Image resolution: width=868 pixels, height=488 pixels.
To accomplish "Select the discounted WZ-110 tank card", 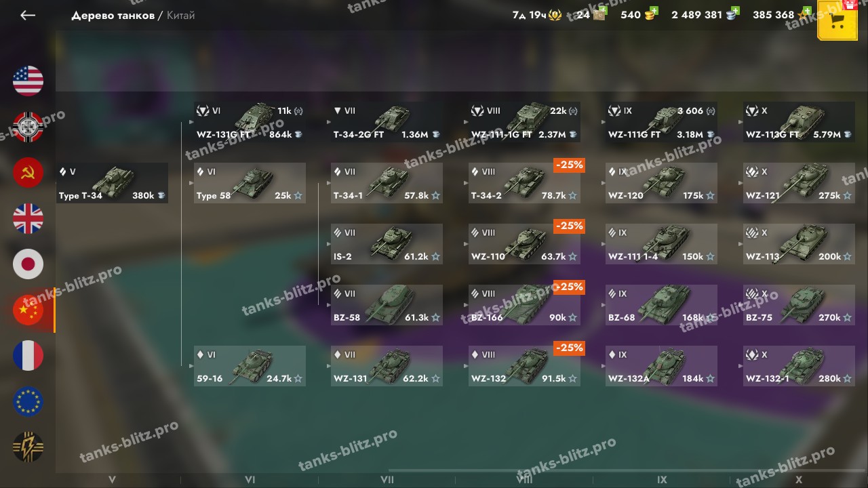I will pyautogui.click(x=524, y=244).
